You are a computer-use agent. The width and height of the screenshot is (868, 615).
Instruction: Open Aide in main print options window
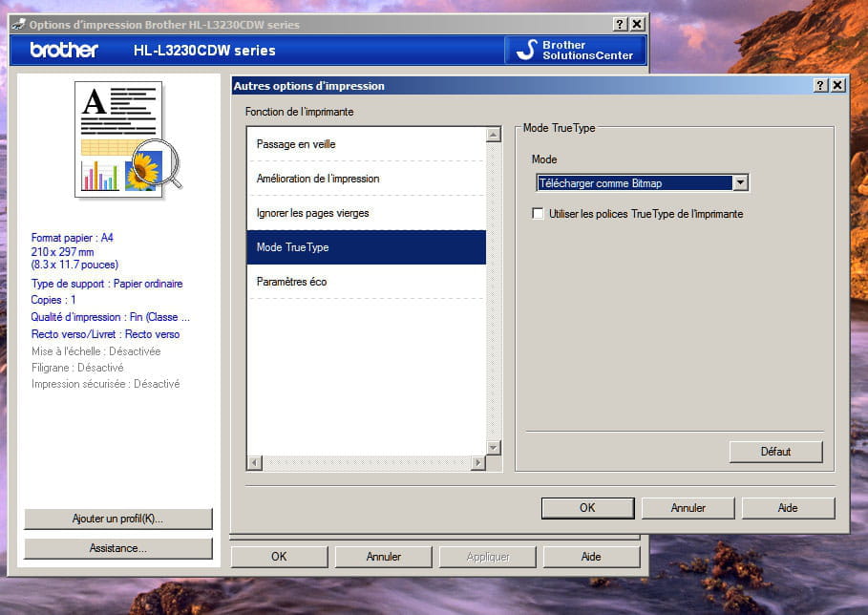click(591, 557)
